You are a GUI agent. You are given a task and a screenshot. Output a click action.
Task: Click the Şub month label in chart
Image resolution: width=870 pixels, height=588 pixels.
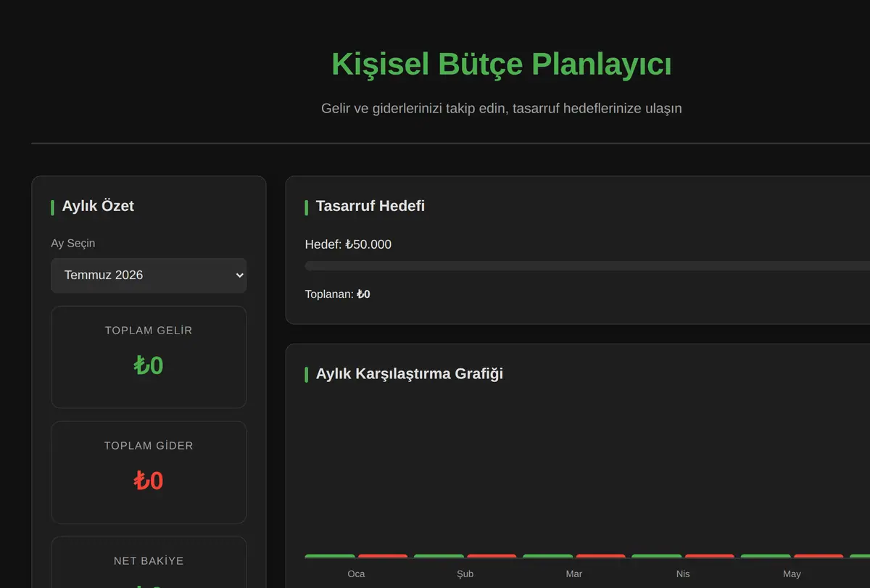tap(465, 573)
